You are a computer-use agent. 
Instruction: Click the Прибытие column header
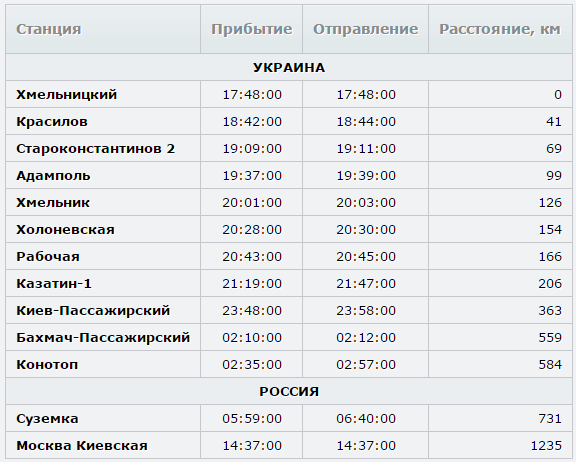coord(252,29)
